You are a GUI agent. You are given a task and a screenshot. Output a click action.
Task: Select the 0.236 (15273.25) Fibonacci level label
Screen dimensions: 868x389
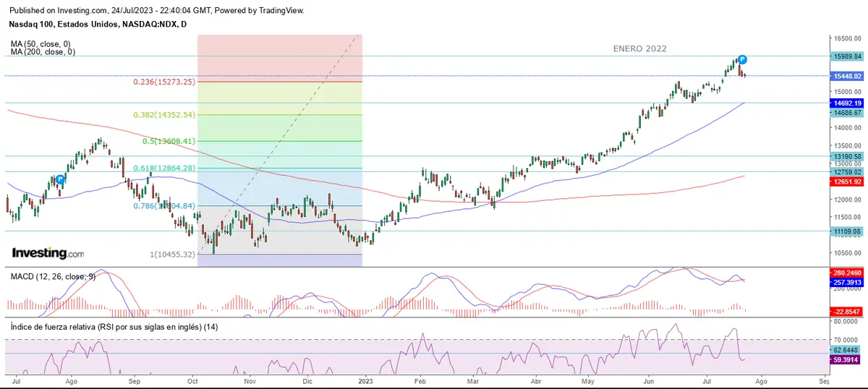point(164,82)
